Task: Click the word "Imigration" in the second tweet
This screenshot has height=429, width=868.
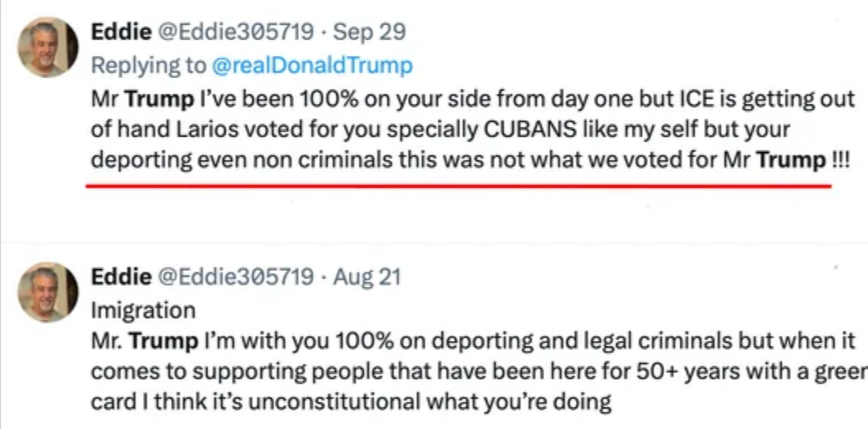Action: click(143, 310)
